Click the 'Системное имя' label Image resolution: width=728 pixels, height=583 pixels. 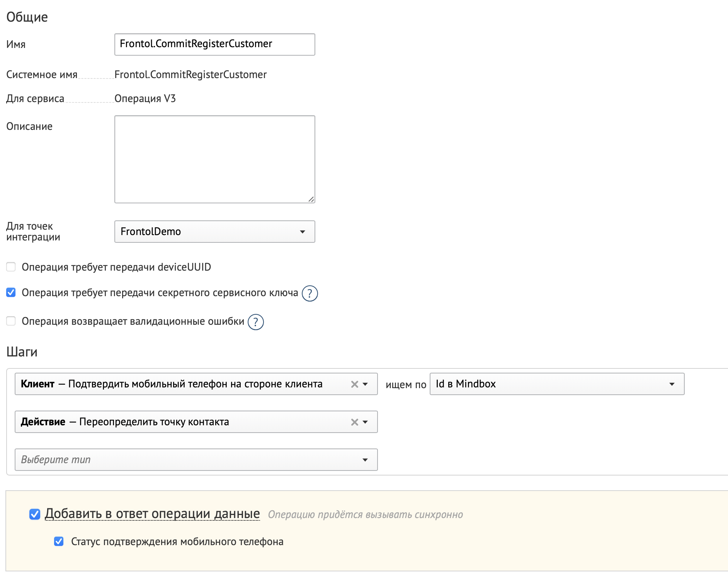[42, 75]
